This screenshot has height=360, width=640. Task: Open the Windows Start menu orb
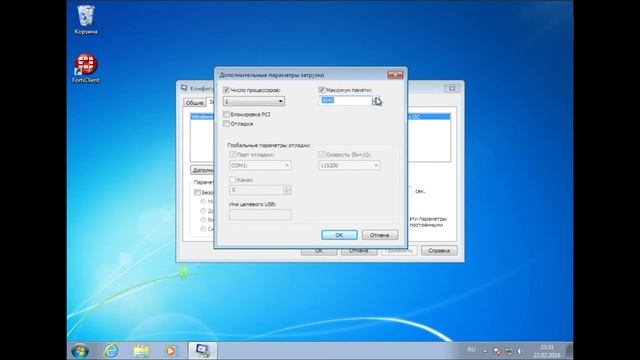tap(80, 351)
